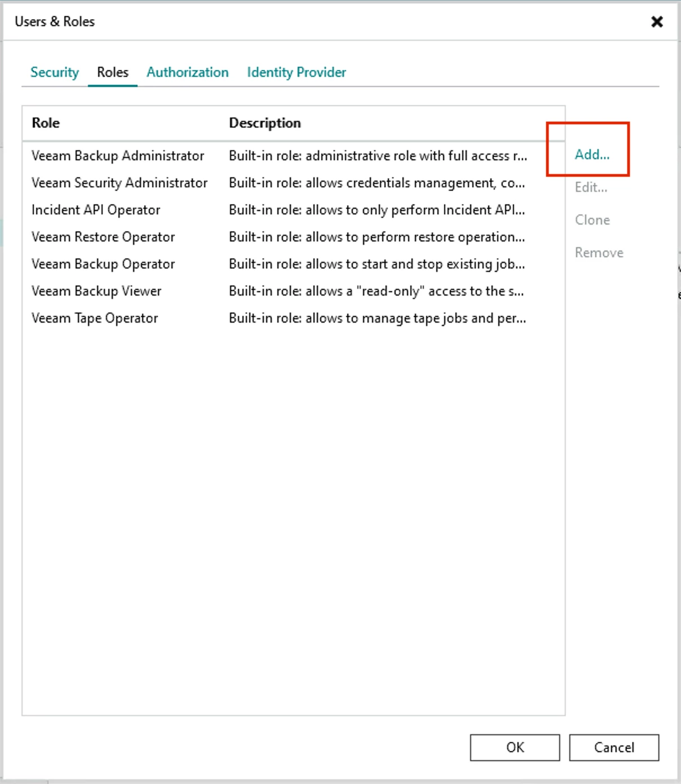681x784 pixels.
Task: Sort by the Description column header
Action: tap(265, 123)
